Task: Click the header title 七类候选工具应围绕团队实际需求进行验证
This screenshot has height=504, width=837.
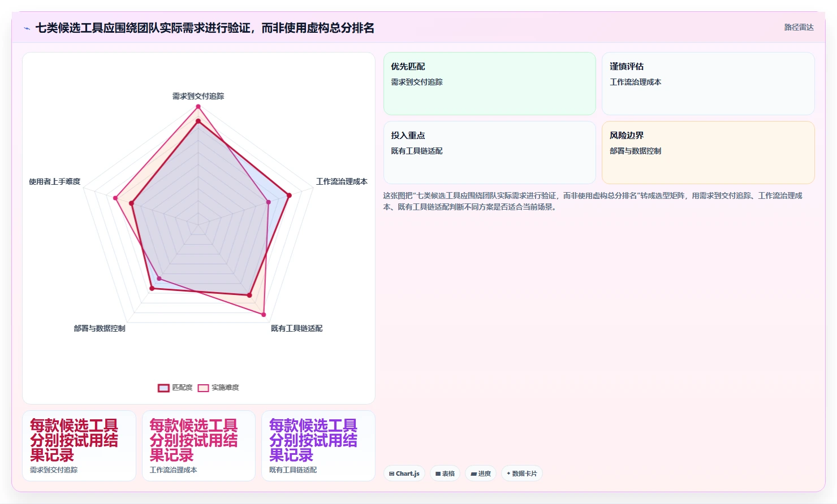Action: click(205, 28)
